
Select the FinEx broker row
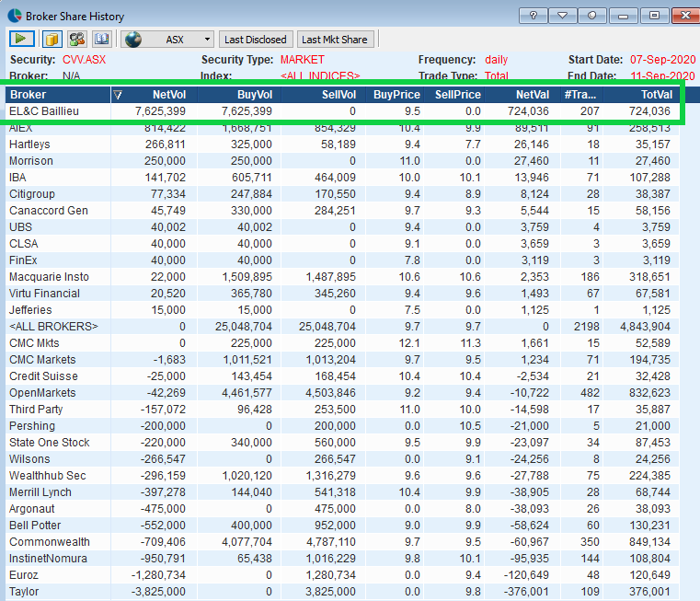click(342, 260)
